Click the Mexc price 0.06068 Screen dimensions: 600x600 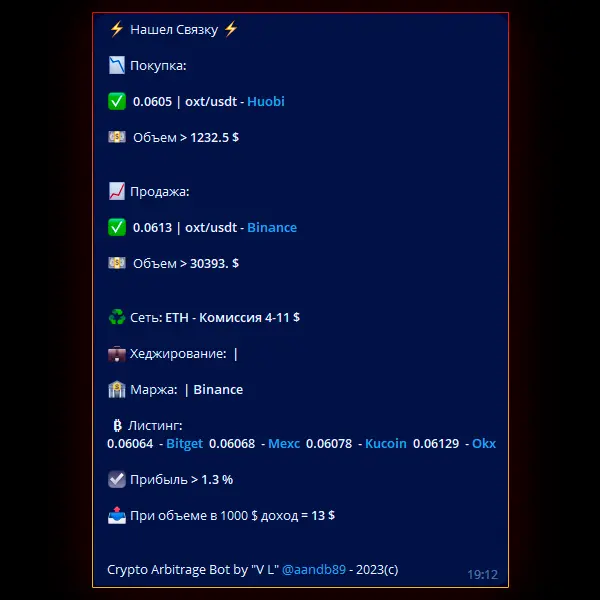pos(232,443)
